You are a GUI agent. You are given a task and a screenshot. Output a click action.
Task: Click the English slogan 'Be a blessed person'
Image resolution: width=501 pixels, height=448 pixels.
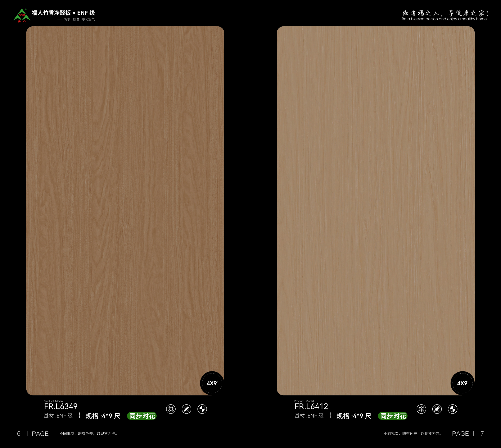coord(444,19)
